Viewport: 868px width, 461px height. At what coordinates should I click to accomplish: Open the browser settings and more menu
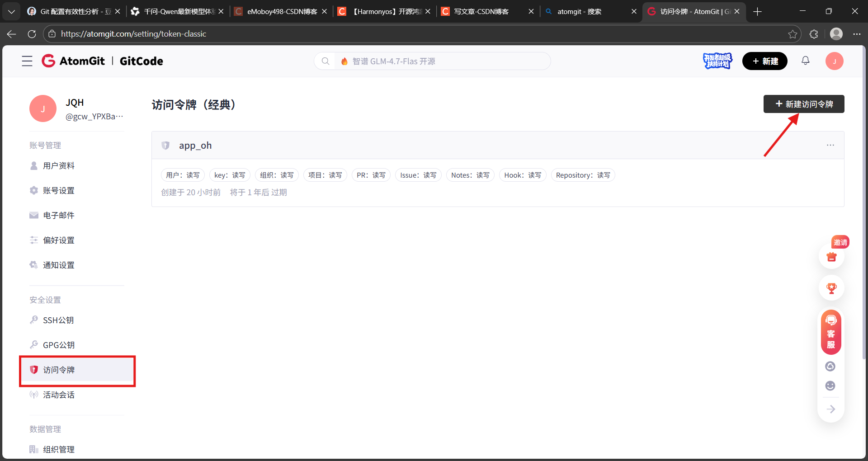857,34
